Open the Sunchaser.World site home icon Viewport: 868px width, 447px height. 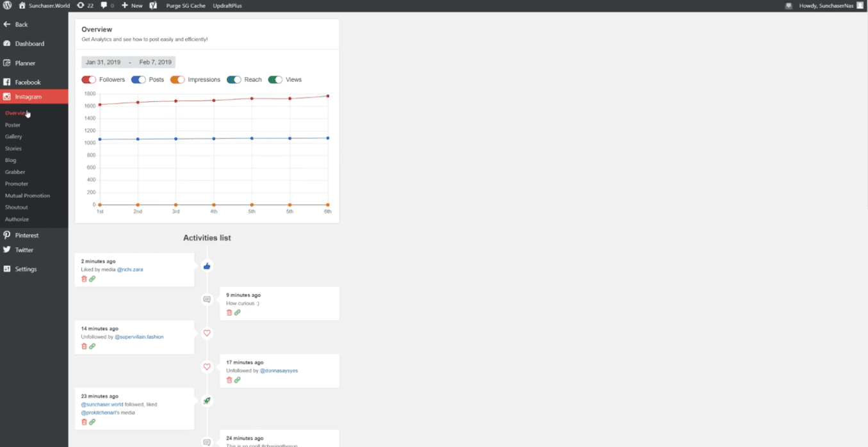pyautogui.click(x=22, y=5)
